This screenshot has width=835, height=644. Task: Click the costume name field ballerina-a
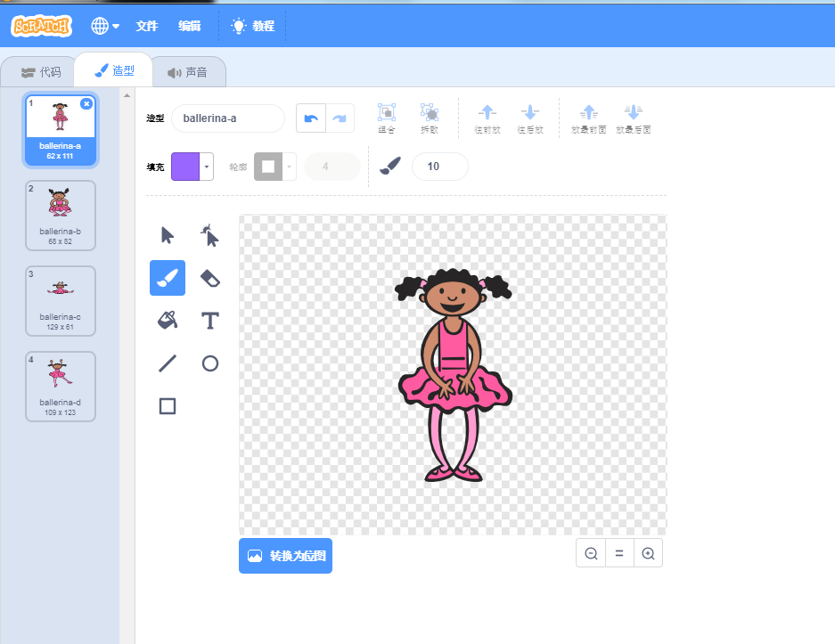pos(227,118)
